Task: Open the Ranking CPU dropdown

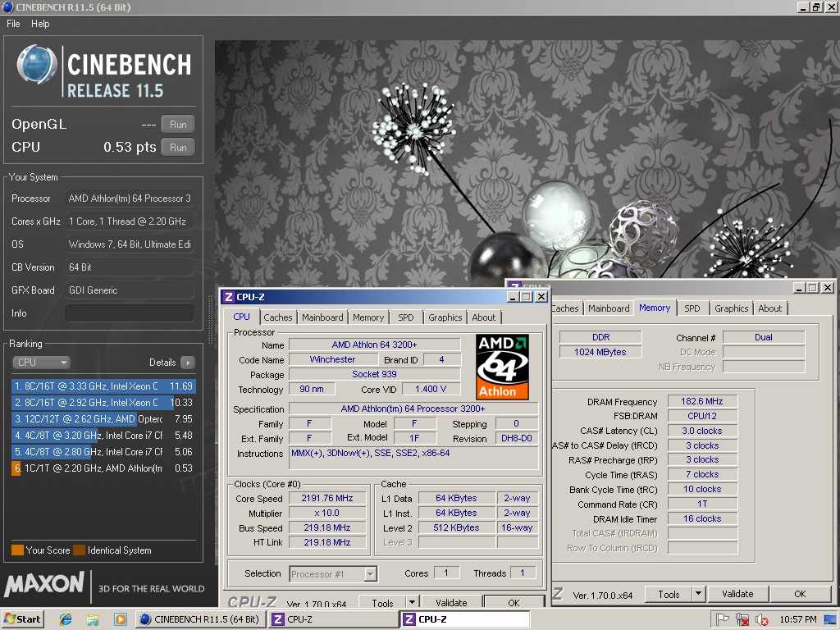Action: click(x=41, y=362)
